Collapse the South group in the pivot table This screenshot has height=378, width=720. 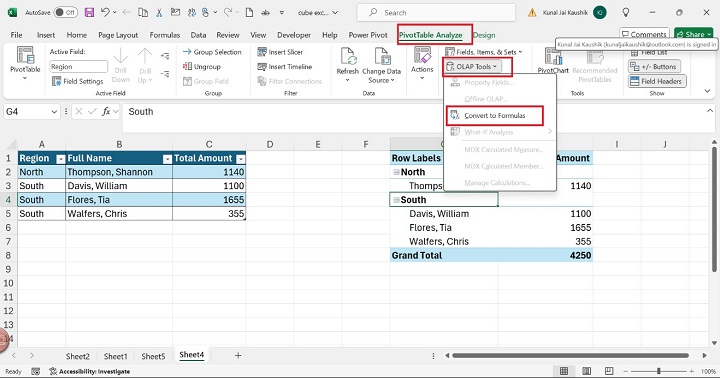(x=396, y=200)
